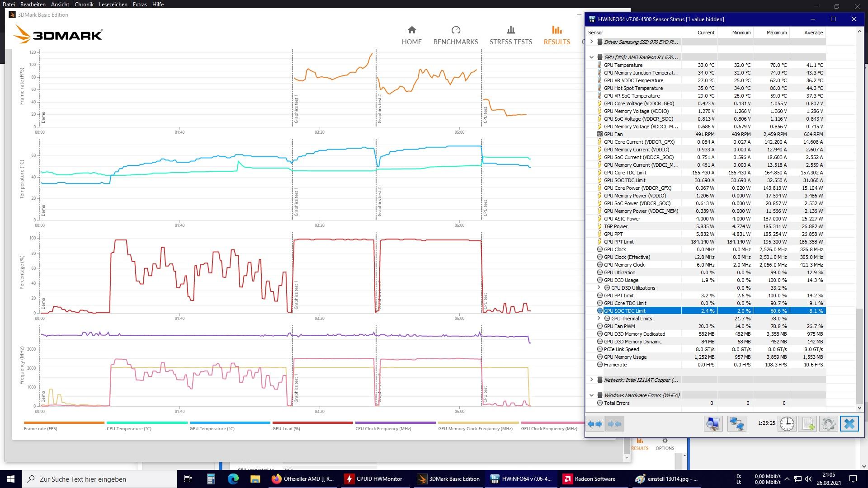Open notification center icon
The height and width of the screenshot is (488, 868).
pyautogui.click(x=853, y=479)
